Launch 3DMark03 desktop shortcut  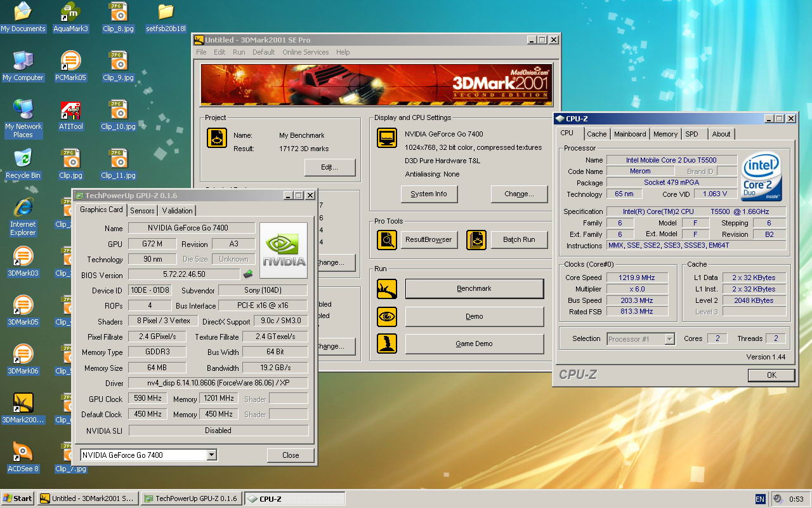pyautogui.click(x=23, y=262)
